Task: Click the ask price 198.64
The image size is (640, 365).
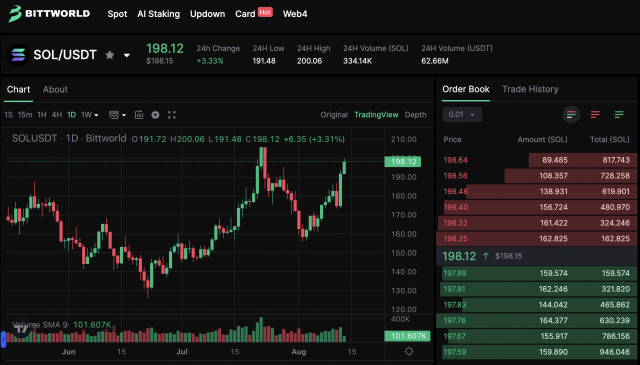Action: (456, 160)
